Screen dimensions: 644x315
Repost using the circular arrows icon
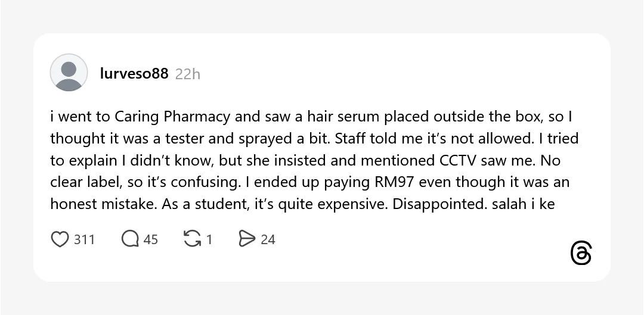(x=192, y=239)
